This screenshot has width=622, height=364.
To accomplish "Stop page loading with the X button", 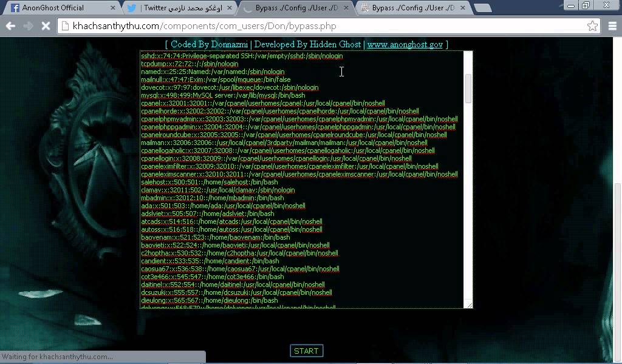I will 46,26.
